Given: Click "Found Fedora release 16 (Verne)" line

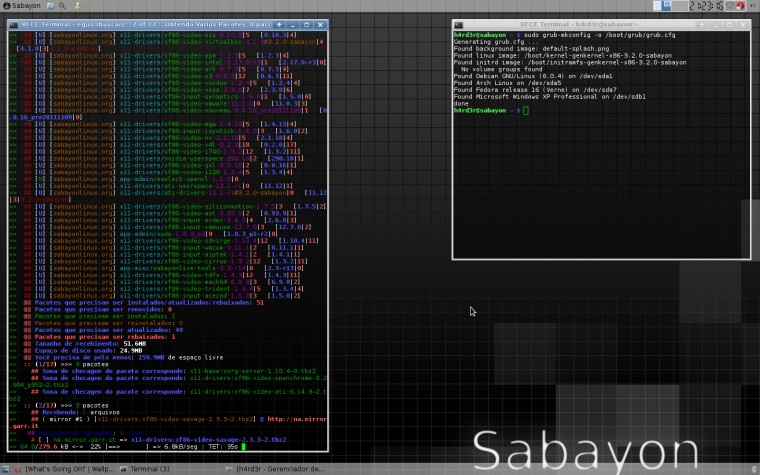Looking at the screenshot, I should point(535,90).
